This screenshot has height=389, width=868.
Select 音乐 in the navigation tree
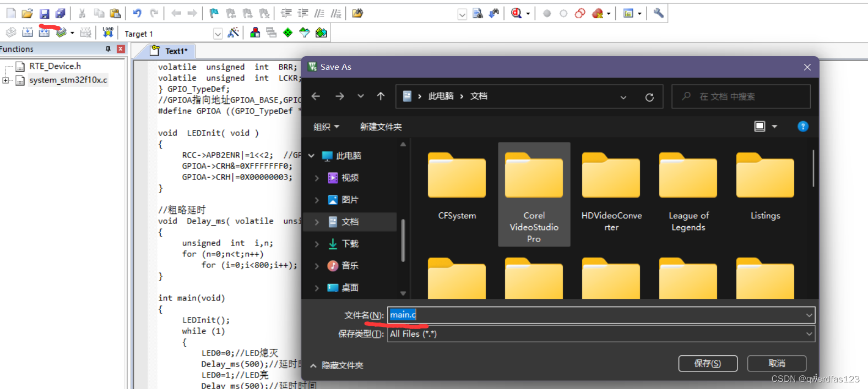click(350, 266)
